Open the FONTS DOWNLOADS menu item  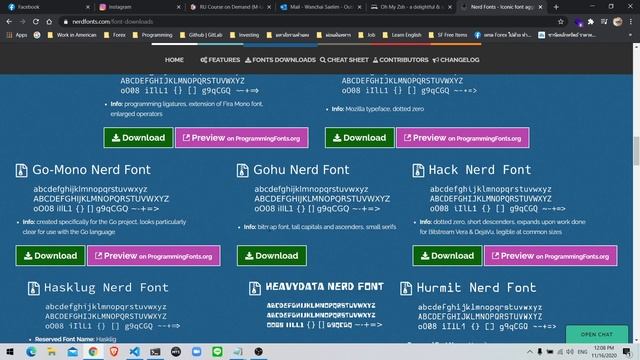[x=280, y=60]
